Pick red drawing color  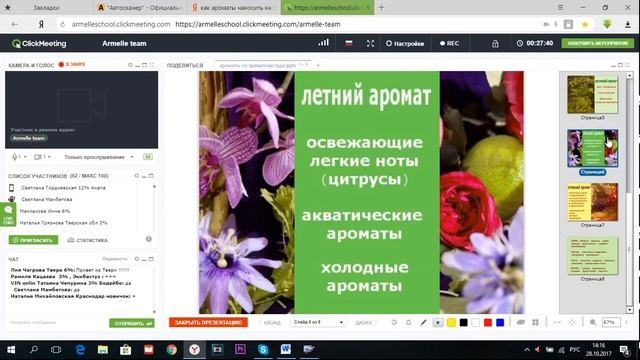(x=488, y=322)
